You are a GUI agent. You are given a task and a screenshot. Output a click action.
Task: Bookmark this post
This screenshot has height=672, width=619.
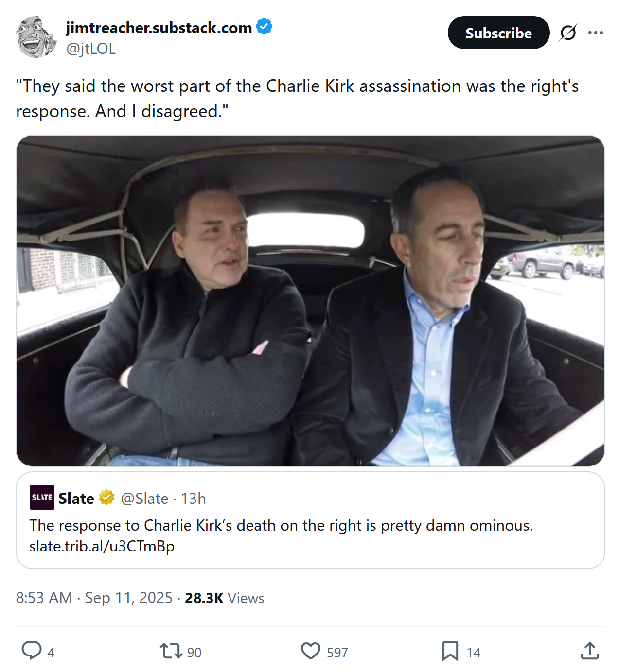(x=450, y=651)
